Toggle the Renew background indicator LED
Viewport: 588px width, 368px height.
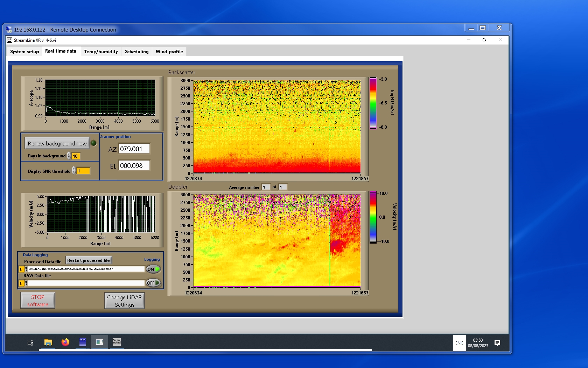pyautogui.click(x=94, y=143)
